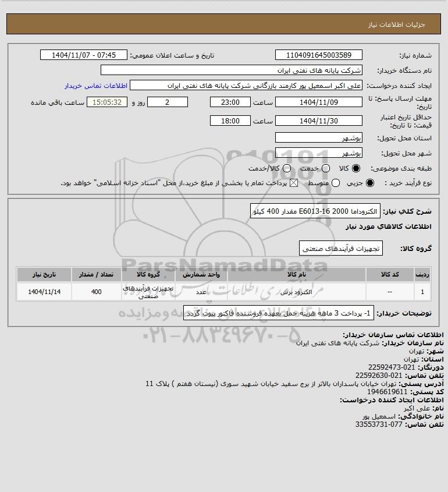Viewport: 448px width, 492px height.
Task: Select the خدمت radio button
Action: tap(326, 168)
